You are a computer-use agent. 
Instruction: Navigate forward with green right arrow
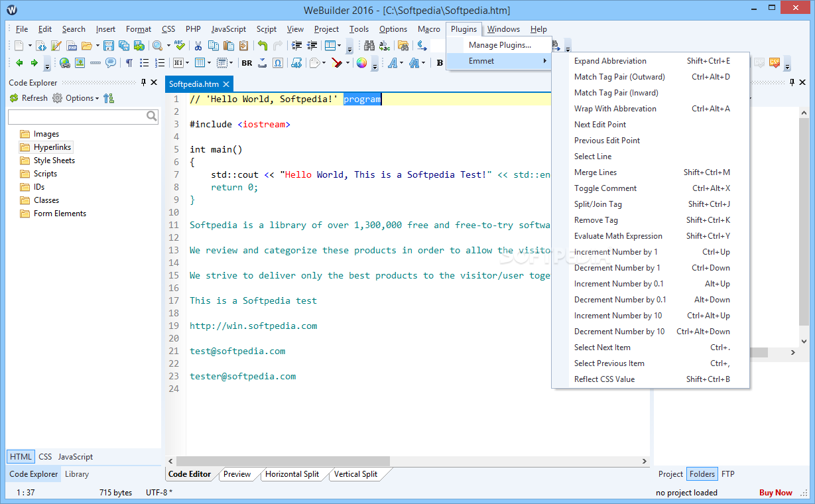coord(34,63)
